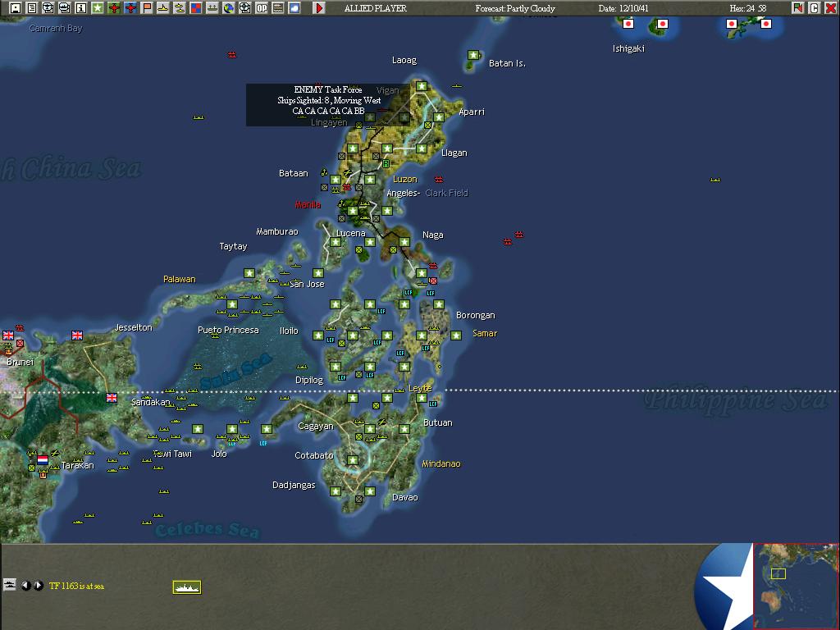
Task: Click the Davao label
Action: tap(405, 498)
